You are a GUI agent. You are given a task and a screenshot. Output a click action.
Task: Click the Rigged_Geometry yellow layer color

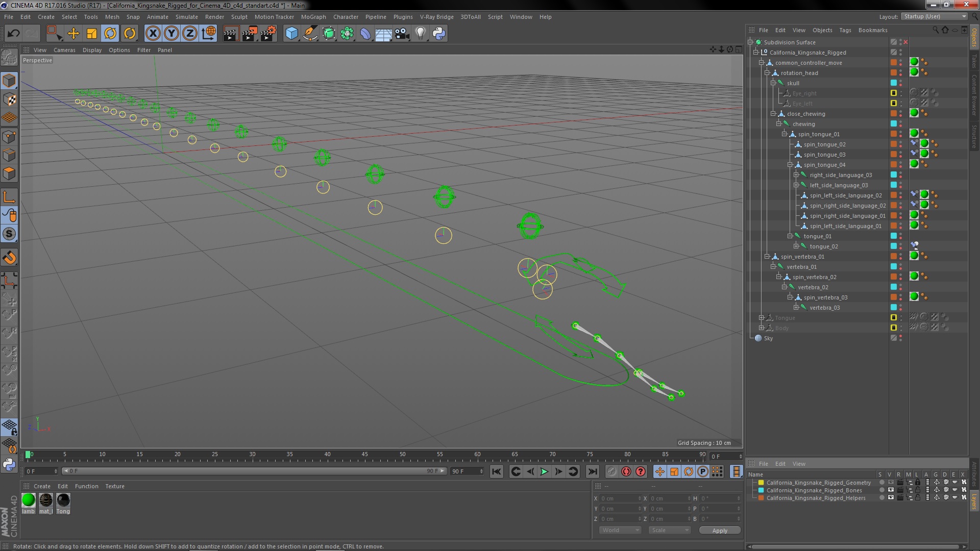[761, 483]
